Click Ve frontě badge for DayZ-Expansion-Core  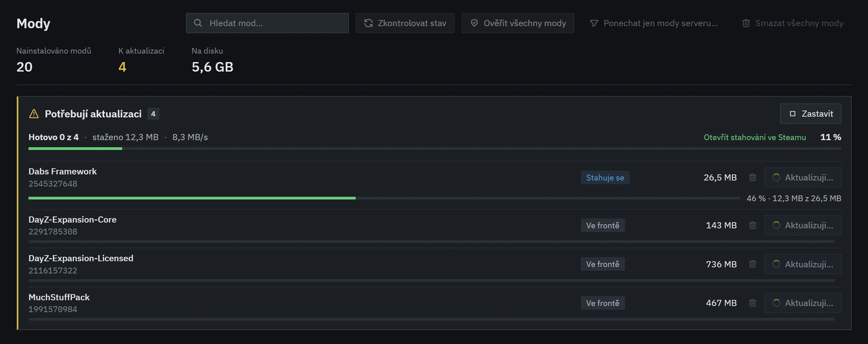coord(603,225)
